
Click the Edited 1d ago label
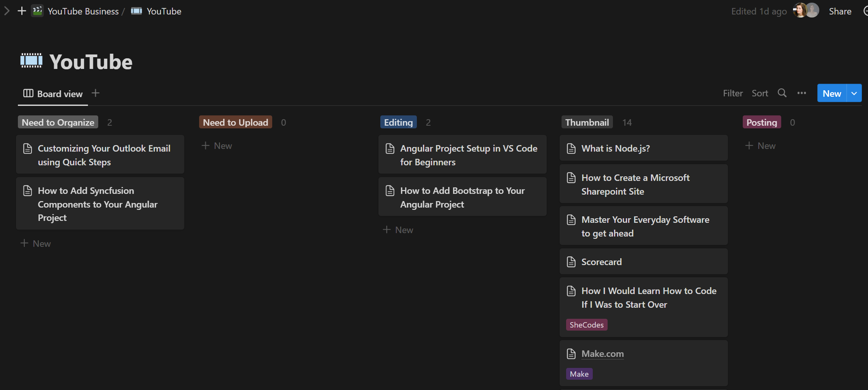coord(759,11)
